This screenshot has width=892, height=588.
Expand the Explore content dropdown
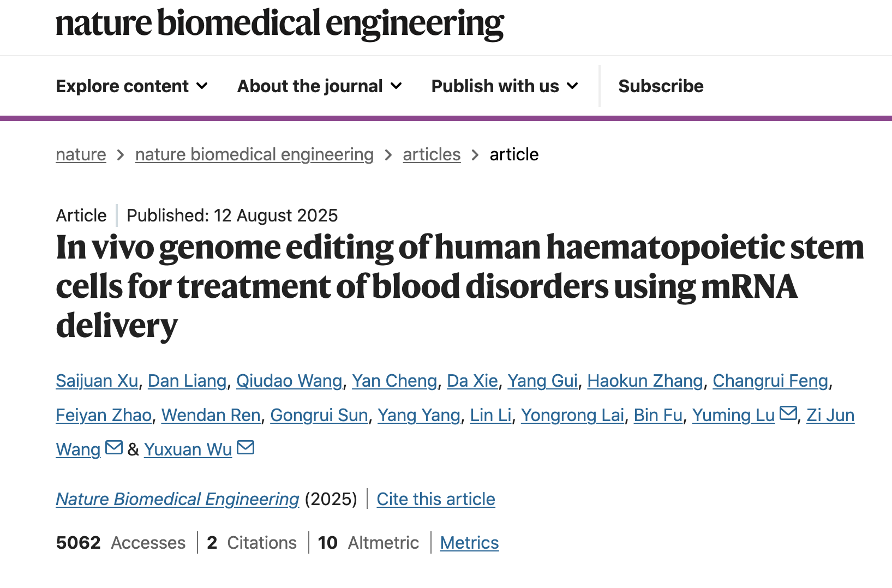coord(132,86)
